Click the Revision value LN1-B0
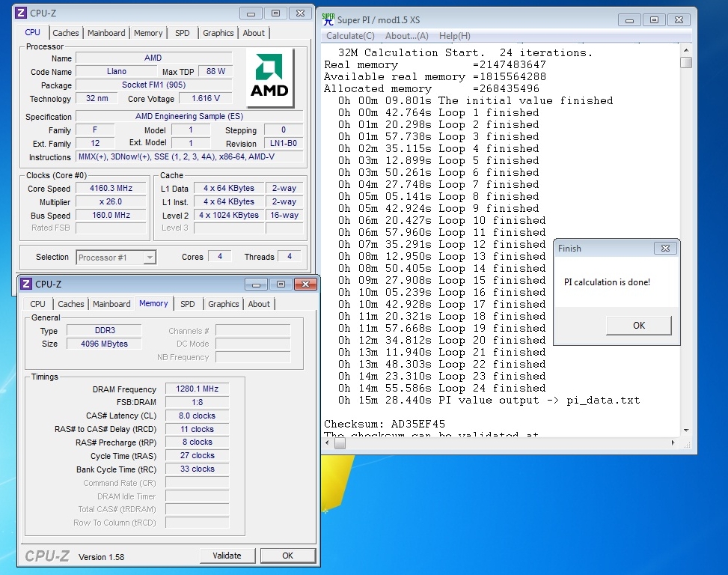 tap(284, 143)
